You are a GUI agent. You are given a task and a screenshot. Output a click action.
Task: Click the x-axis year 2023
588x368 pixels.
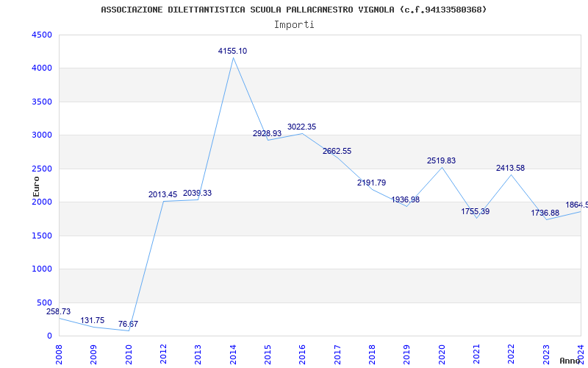click(x=545, y=355)
